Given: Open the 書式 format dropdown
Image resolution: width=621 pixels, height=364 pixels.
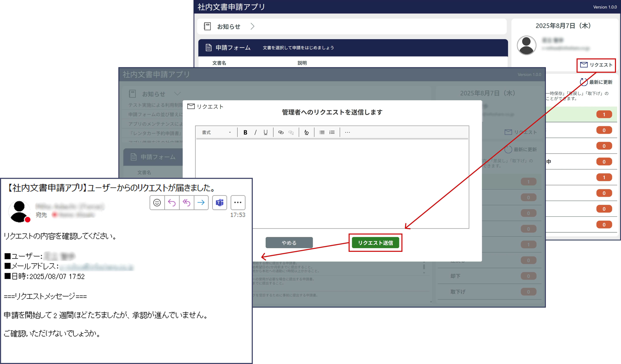Looking at the screenshot, I should [x=216, y=132].
